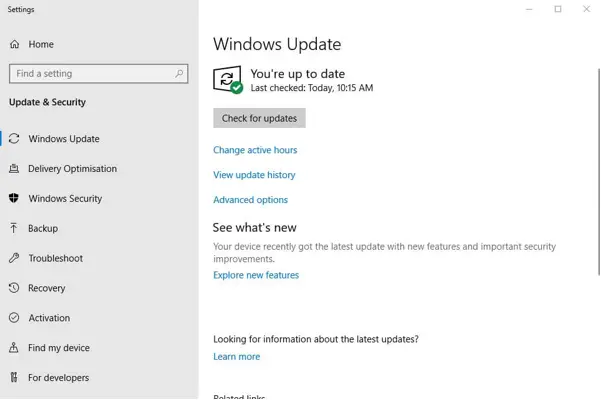Click Last checked: Today, 10:15 AM text
The image size is (601, 404).
pos(312,88)
